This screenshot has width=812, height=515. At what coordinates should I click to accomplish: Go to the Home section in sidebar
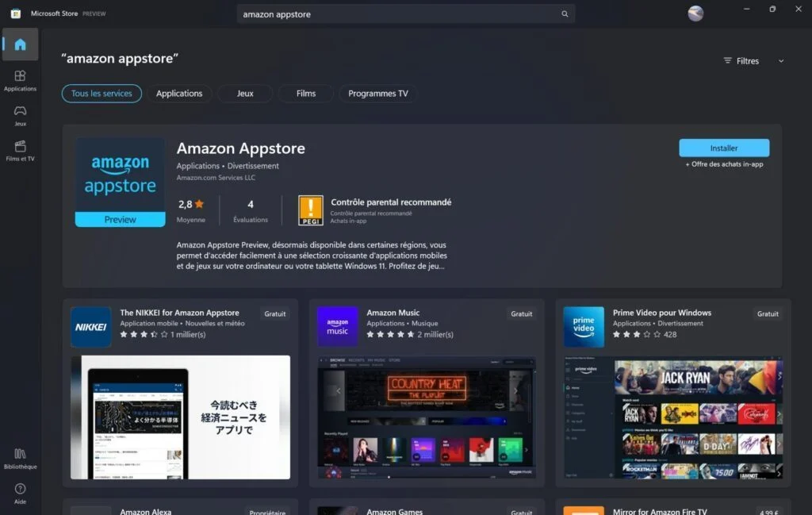[x=20, y=44]
